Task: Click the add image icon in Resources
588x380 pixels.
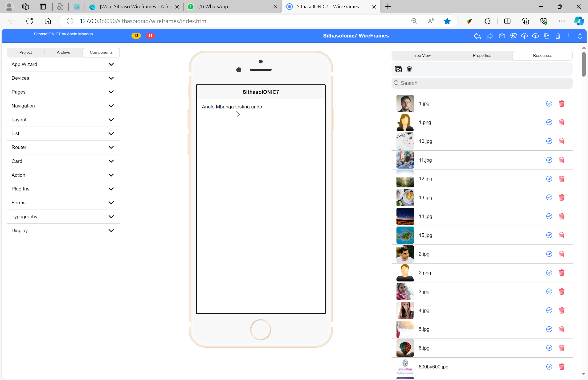Action: (398, 69)
